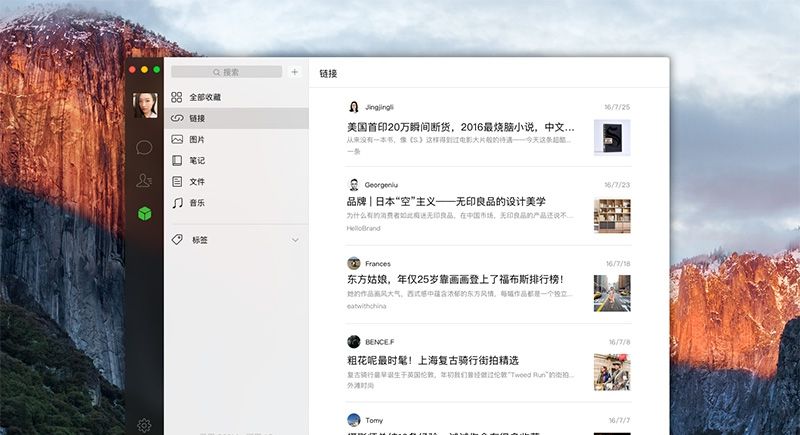
Task: Open 图片 category label
Action: (197, 139)
